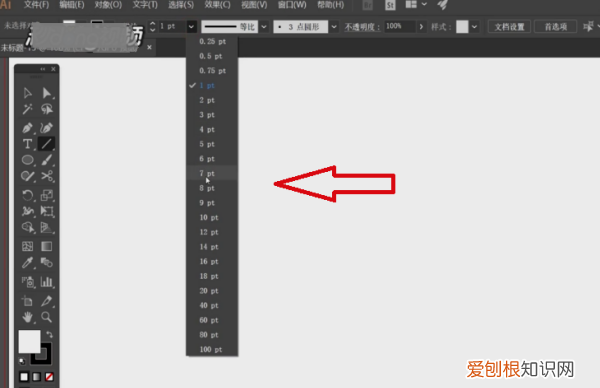Screen dimensions: 600x388
Task: Select the Type tool
Action: (x=28, y=144)
